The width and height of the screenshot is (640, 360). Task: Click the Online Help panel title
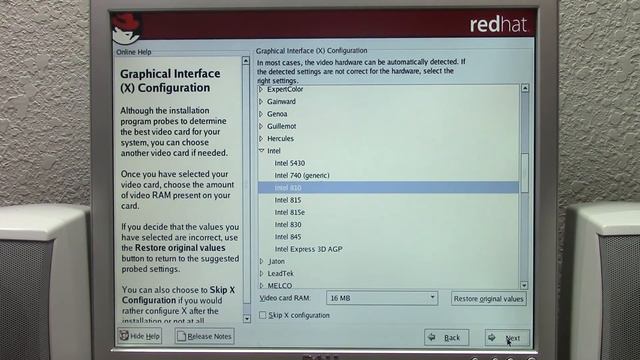[134, 52]
